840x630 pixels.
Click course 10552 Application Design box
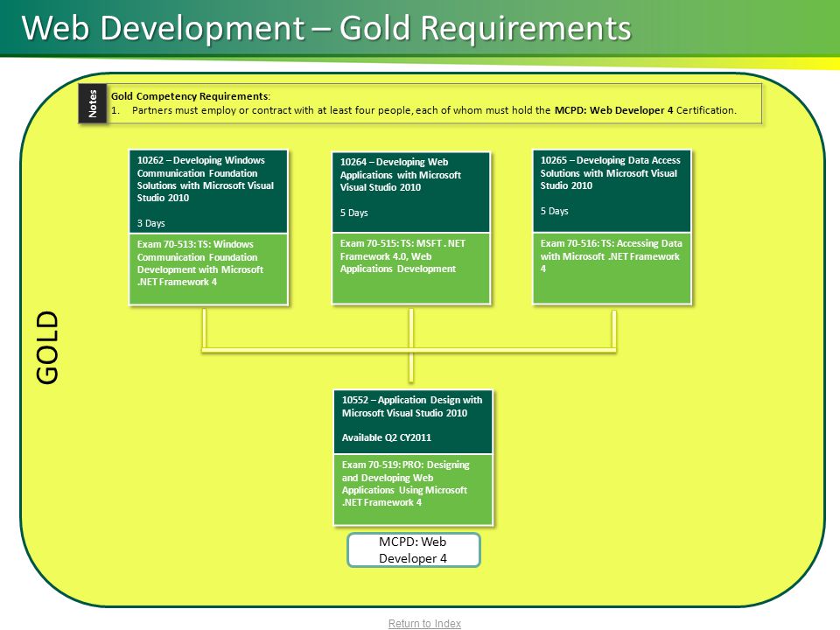pos(413,422)
